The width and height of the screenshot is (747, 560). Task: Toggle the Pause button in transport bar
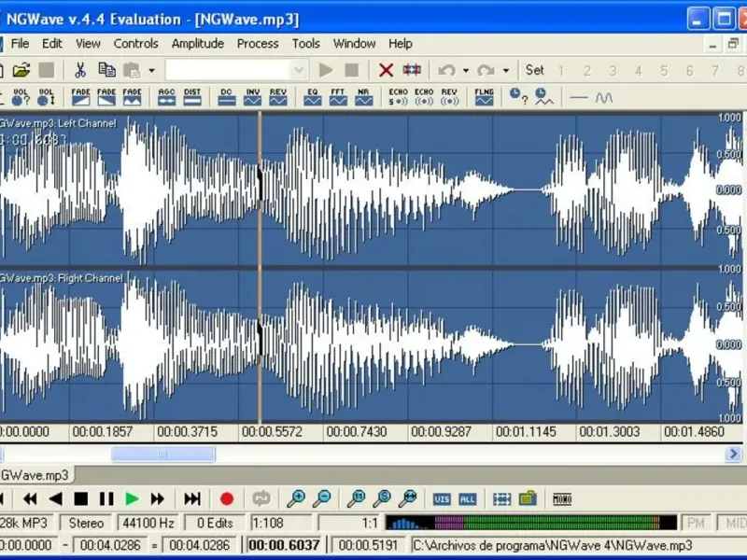click(x=106, y=499)
